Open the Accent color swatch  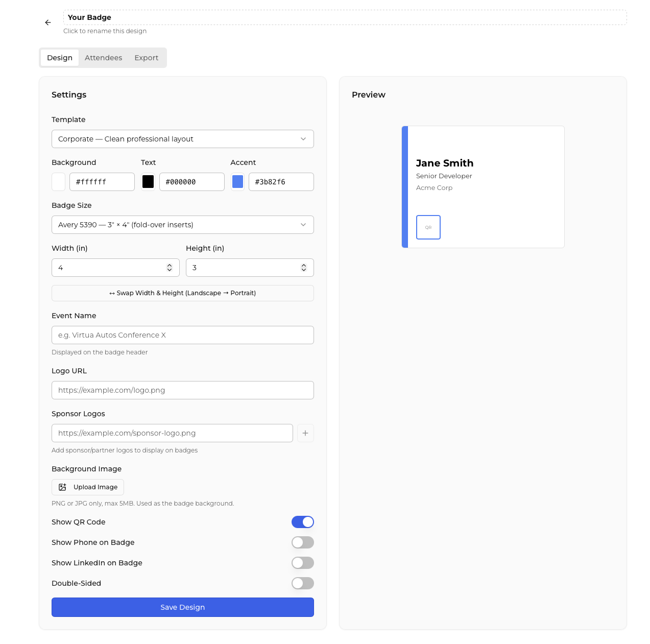click(238, 182)
